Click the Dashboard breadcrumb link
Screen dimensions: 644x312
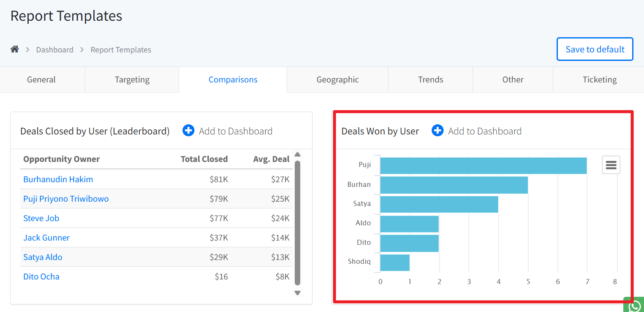coord(54,50)
